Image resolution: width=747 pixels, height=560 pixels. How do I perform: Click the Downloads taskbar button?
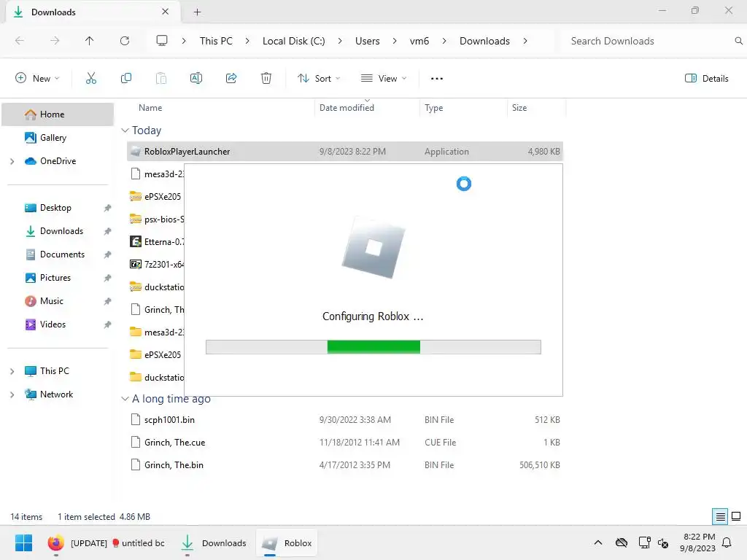213,542
